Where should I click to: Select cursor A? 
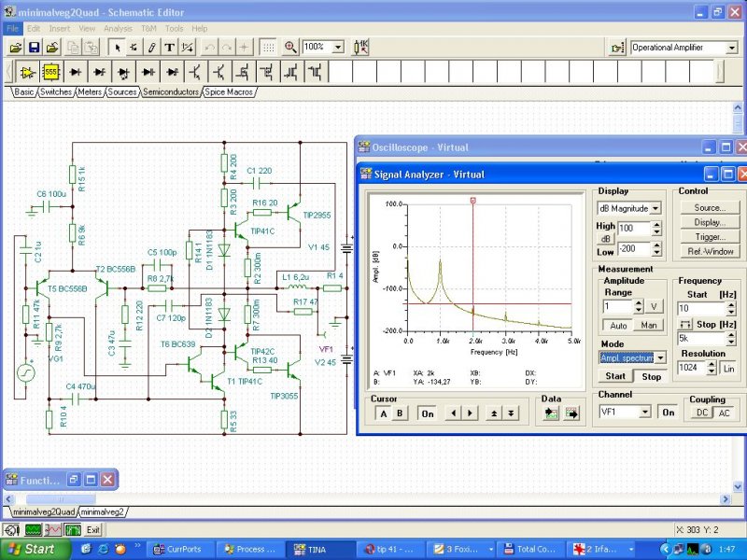click(384, 413)
